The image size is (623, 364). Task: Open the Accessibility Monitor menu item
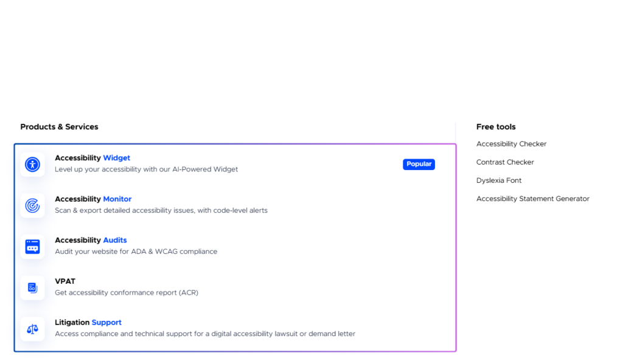pos(93,199)
